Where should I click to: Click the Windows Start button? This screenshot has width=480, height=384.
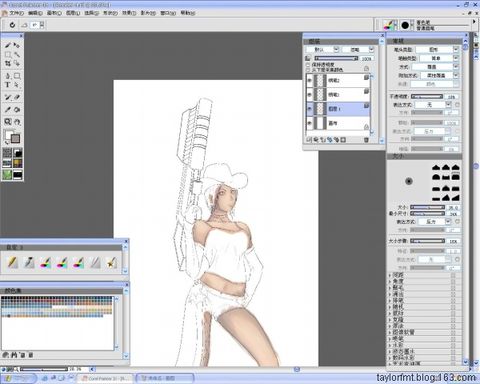(19, 378)
